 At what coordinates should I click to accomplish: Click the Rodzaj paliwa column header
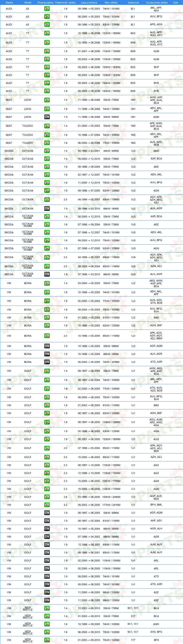tap(45, 3)
